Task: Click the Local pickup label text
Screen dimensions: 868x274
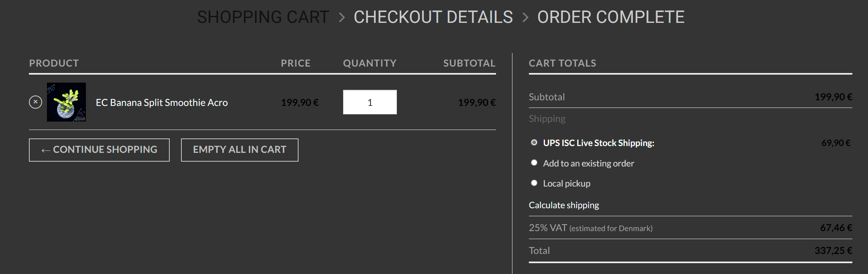Action: click(567, 183)
